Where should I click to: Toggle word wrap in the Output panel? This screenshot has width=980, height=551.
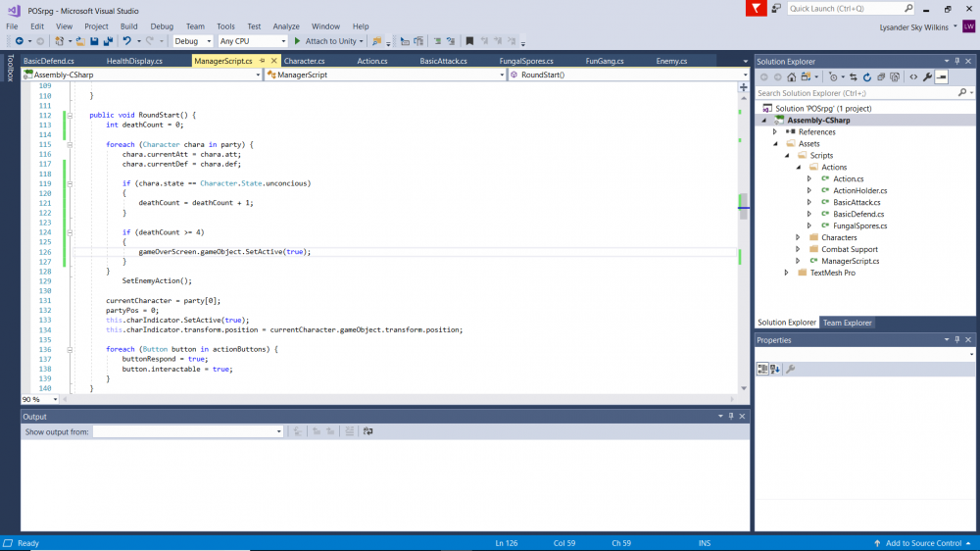367,431
